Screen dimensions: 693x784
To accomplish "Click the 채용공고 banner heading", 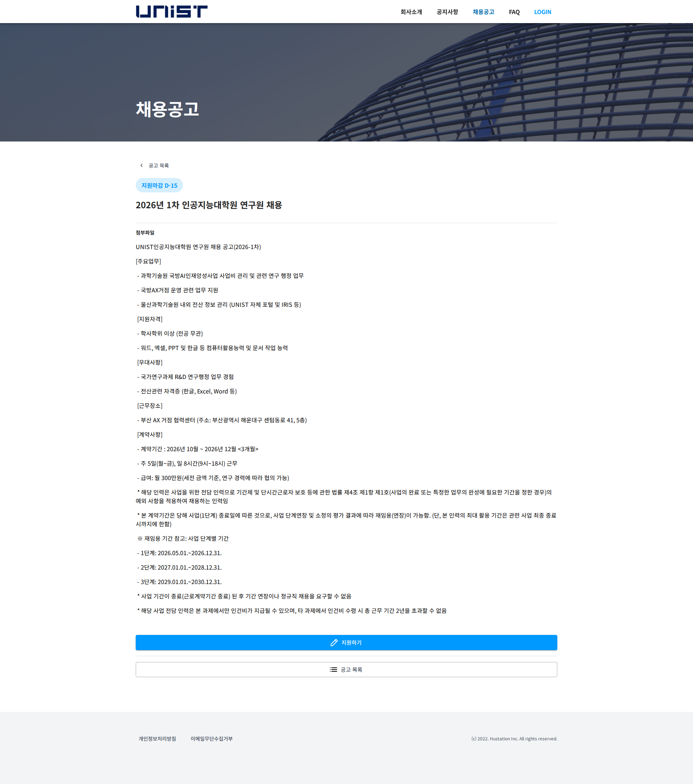I will click(167, 109).
